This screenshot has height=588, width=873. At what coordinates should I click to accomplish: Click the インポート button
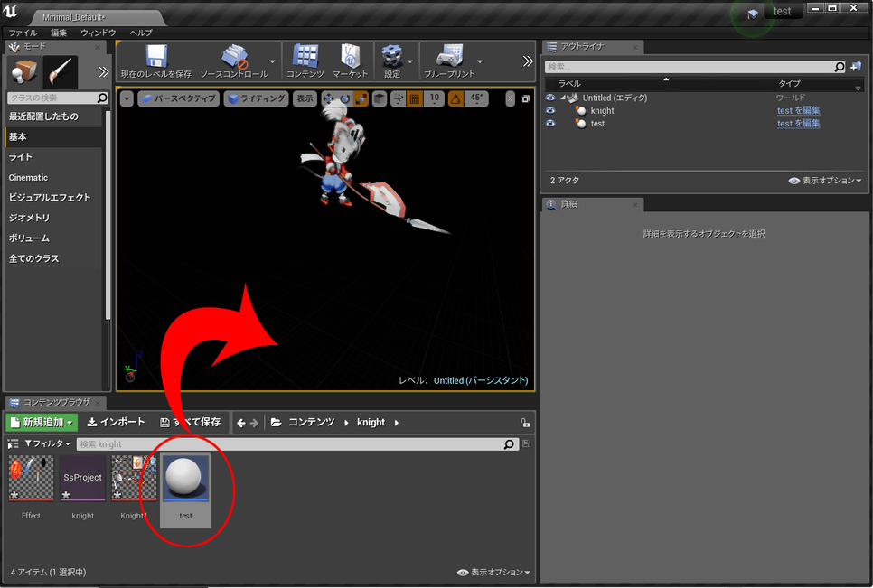pos(117,422)
